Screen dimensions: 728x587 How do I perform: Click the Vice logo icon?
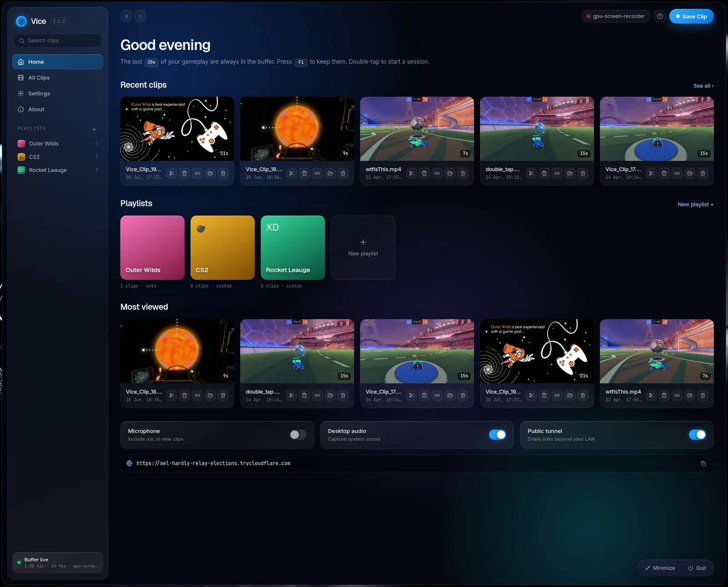click(21, 21)
